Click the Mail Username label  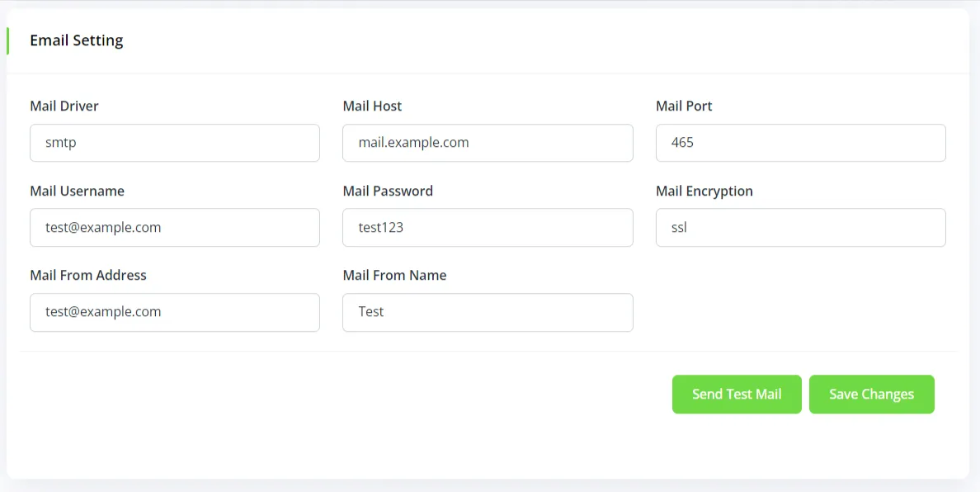click(77, 191)
